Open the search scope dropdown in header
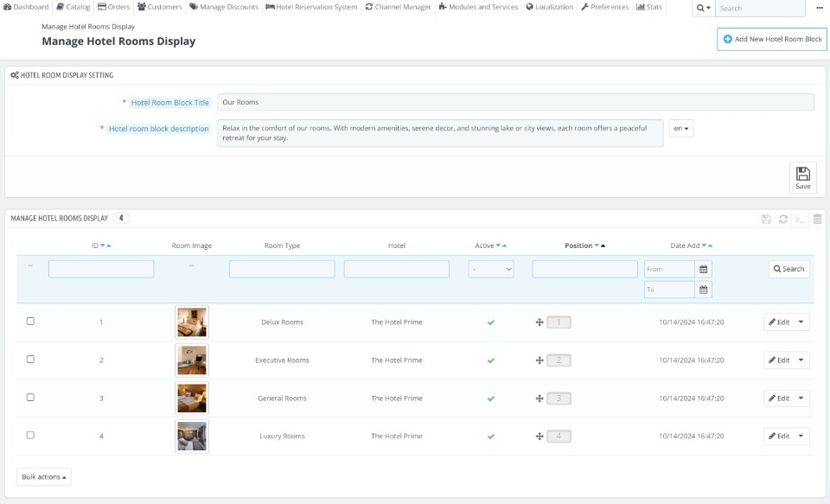The width and height of the screenshot is (830, 504). [x=704, y=8]
